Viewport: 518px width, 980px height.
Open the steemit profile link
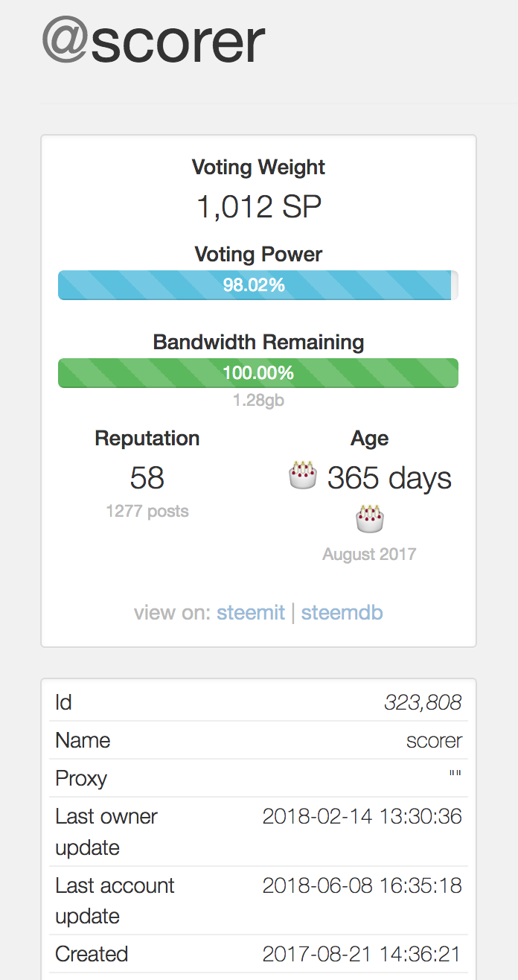click(251, 613)
